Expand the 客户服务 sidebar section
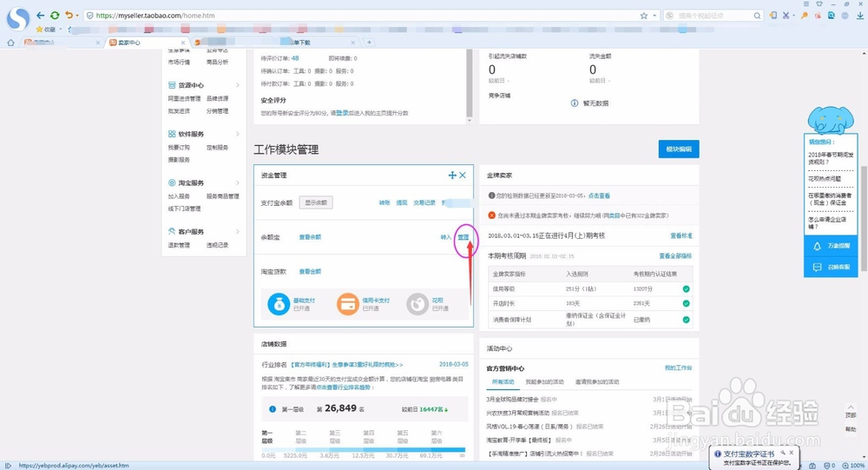The width and height of the screenshot is (868, 470). coord(238,232)
